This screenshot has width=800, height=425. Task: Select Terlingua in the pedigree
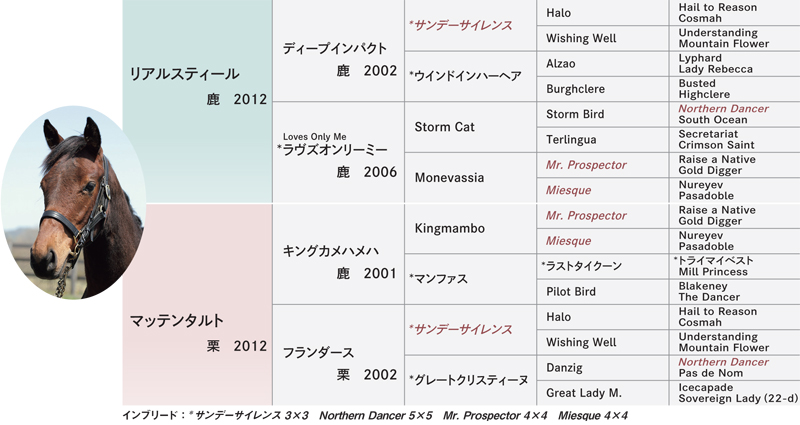[x=603, y=139]
